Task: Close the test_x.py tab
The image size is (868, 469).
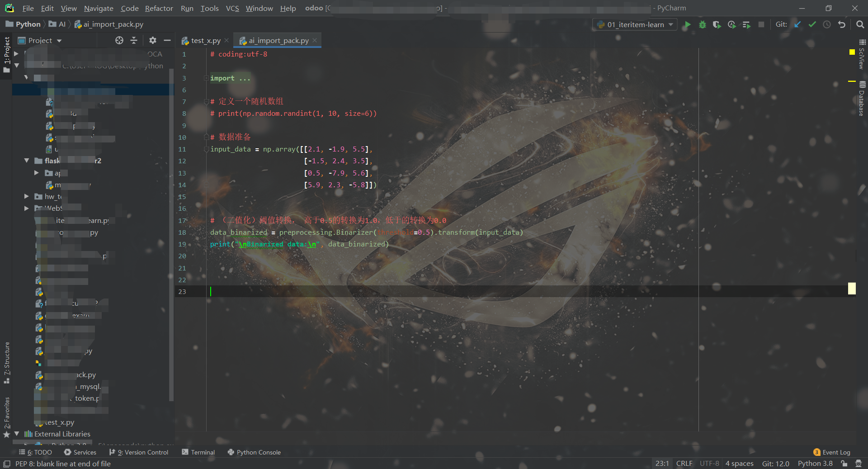Action: (226, 40)
